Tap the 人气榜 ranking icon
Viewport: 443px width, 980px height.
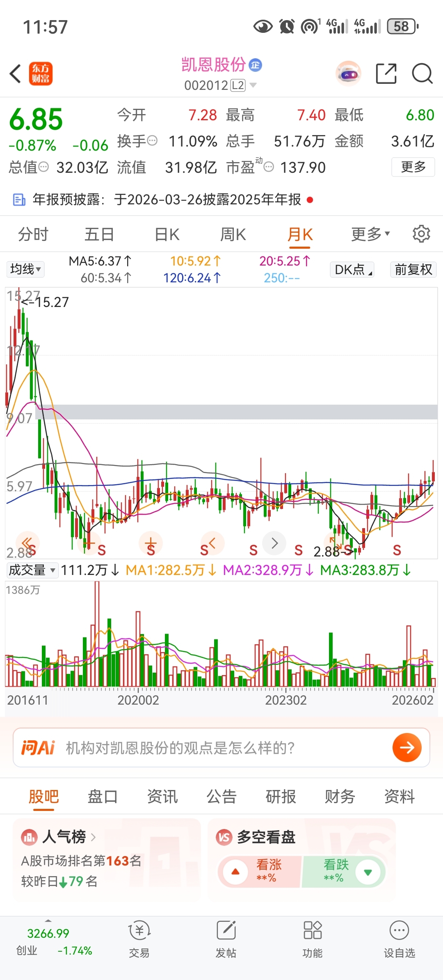coord(29,837)
